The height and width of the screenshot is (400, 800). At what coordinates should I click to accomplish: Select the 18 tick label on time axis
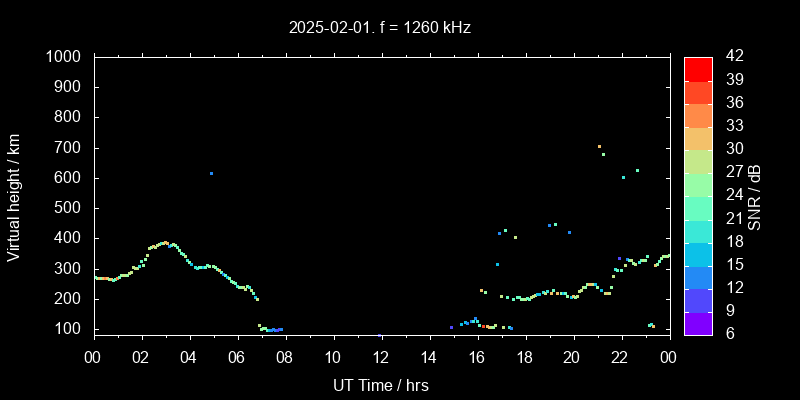click(x=524, y=359)
